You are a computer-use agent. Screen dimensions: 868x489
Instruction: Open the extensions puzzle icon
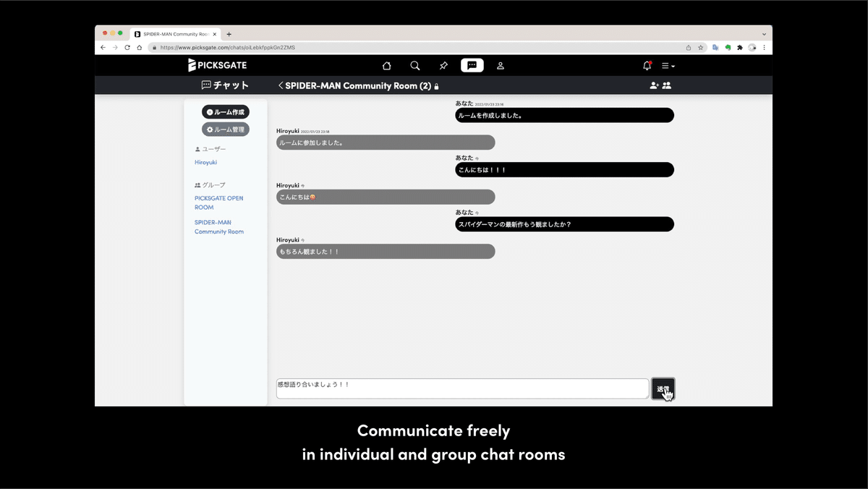(x=740, y=48)
